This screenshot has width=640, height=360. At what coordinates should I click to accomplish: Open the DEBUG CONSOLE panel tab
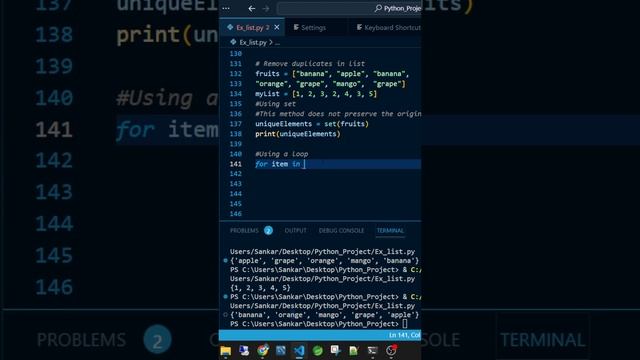[x=341, y=231]
